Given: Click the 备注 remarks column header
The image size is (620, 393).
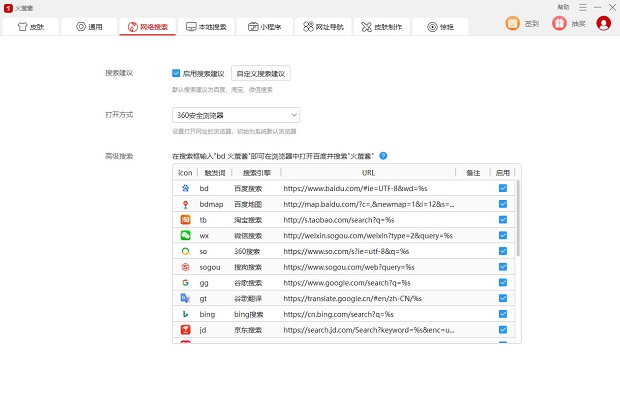Looking at the screenshot, I should click(473, 173).
